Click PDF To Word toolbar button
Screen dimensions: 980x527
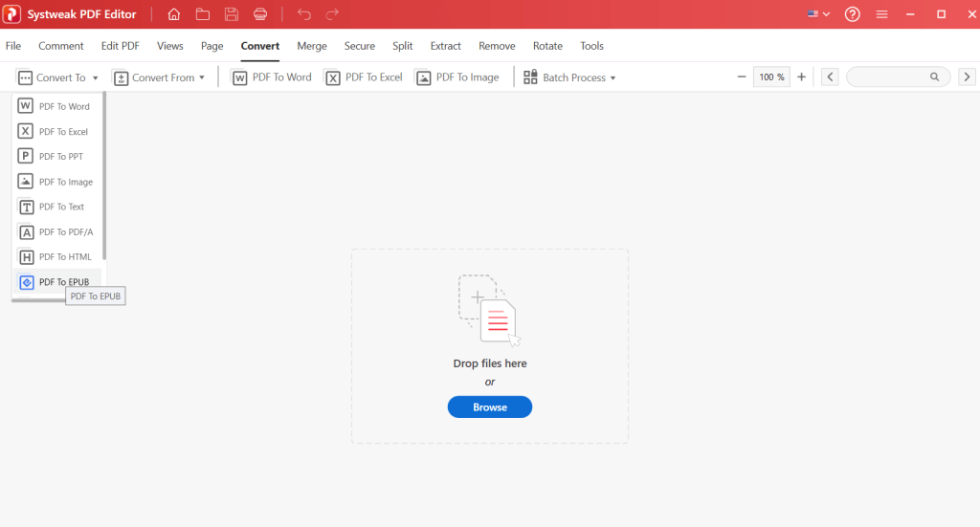(x=272, y=77)
